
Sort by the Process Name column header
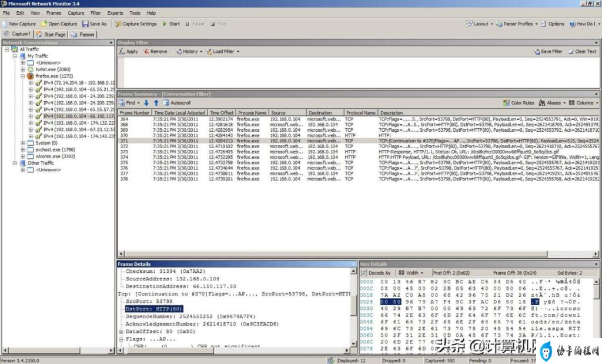pos(252,113)
